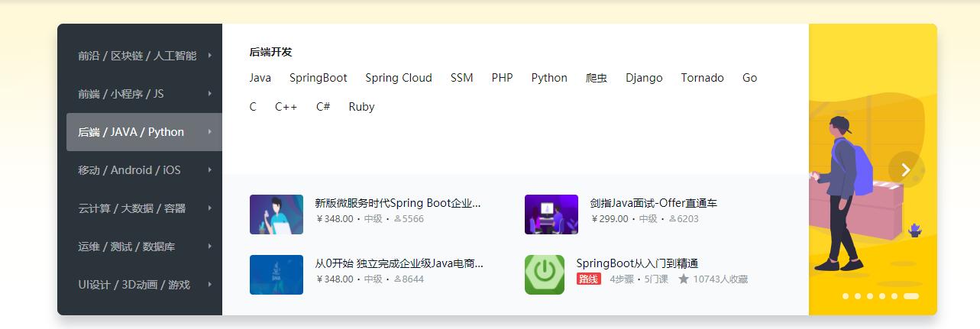
Task: Click learner count icon beside 6203
Action: tap(673, 219)
